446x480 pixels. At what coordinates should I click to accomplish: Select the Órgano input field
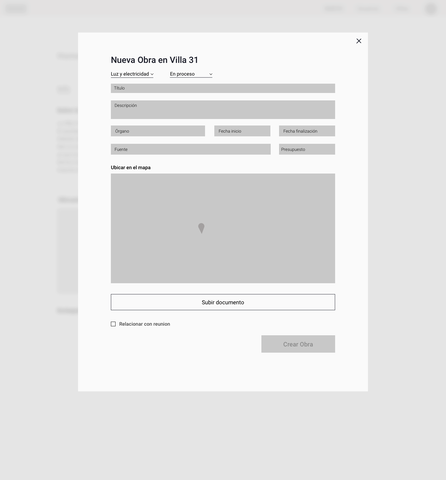coord(158,131)
